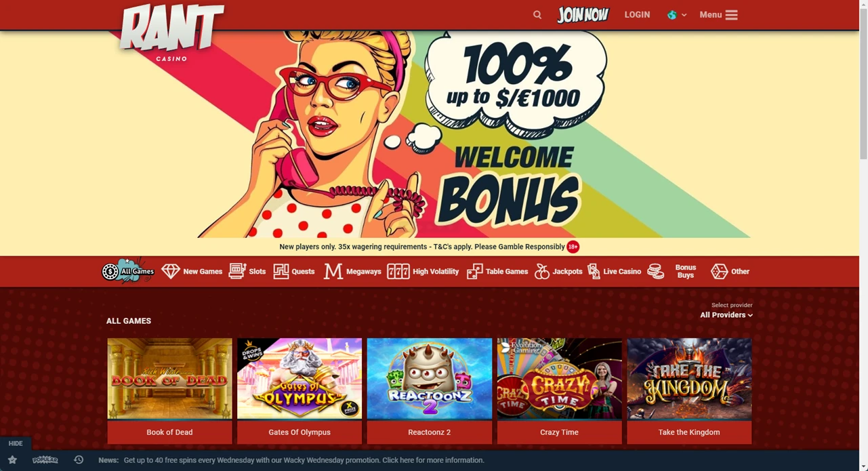Select the Popular icon in bottom bar
The image size is (868, 471).
tap(45, 459)
